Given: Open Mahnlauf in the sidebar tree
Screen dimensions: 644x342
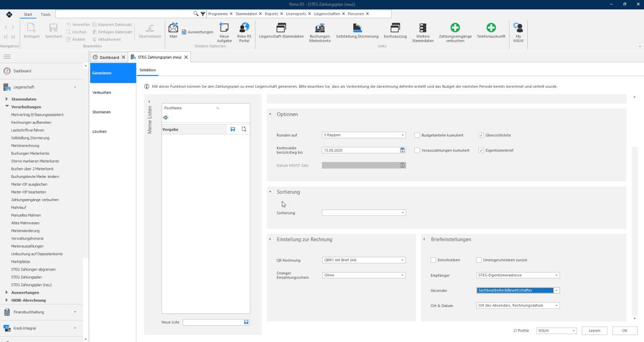Looking at the screenshot, I should [19, 207].
